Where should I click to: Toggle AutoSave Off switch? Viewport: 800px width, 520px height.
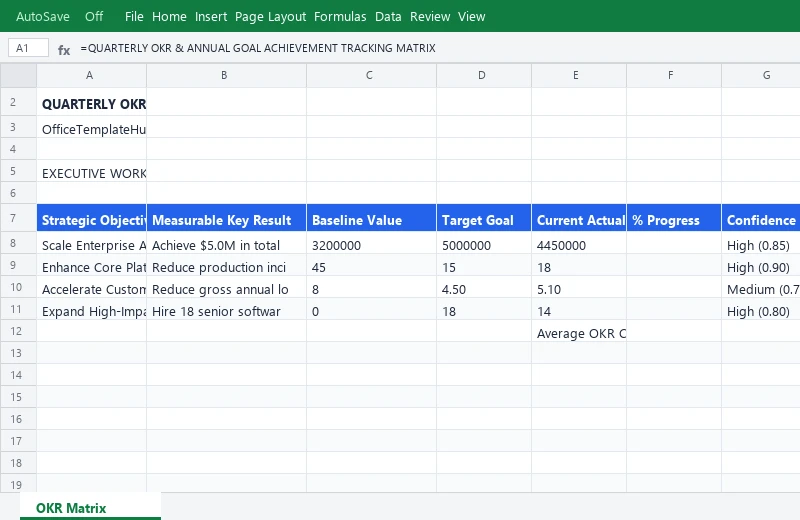coord(94,16)
